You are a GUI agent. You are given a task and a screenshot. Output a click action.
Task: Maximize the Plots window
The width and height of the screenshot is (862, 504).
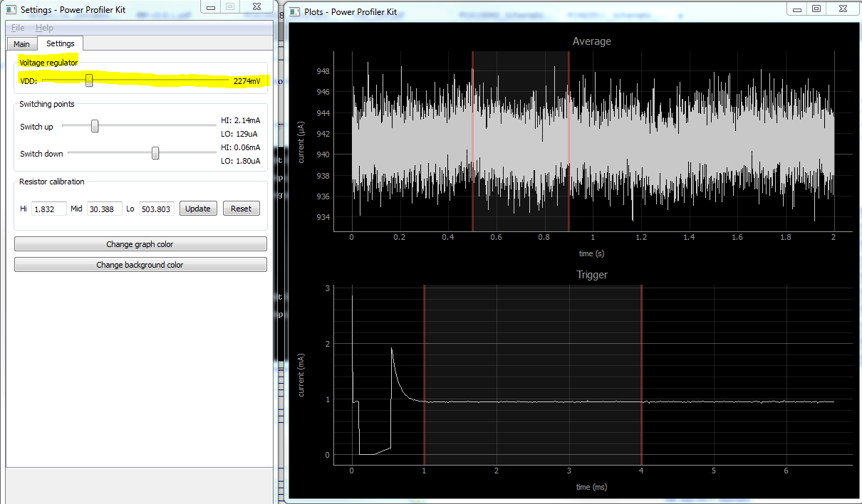point(816,9)
